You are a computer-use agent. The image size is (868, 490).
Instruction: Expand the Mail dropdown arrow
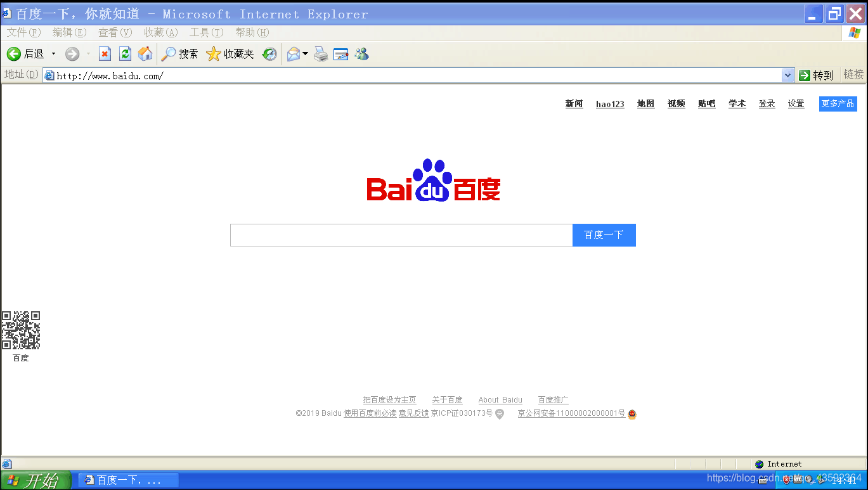point(305,55)
